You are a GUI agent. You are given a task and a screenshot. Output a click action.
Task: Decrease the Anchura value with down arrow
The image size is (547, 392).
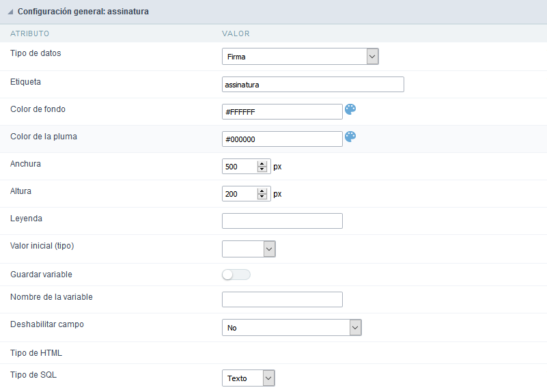[262, 169]
